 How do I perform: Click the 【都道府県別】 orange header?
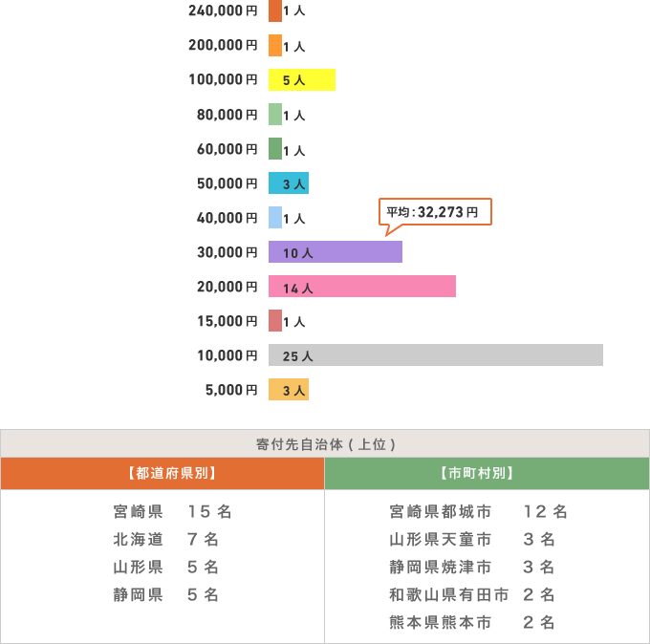click(x=162, y=473)
